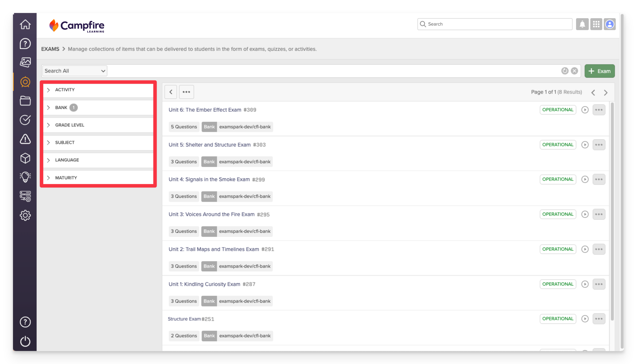
Task: Click OPERATIONAL status of Unit 6 exam
Action: click(558, 110)
